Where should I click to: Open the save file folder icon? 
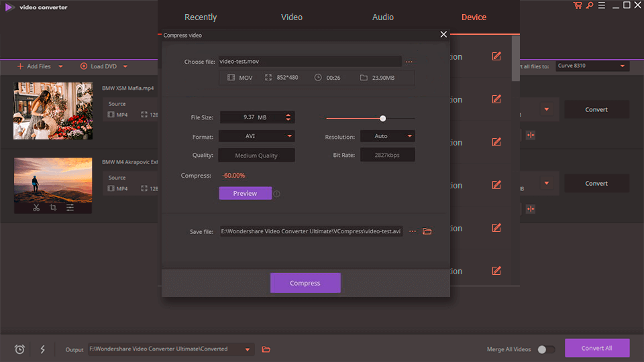coord(427,231)
